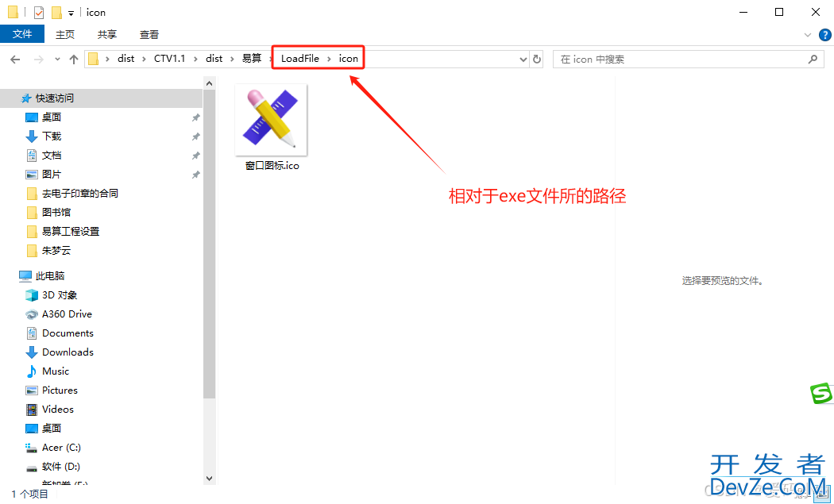
Task: Open Pictures folder in sidebar
Action: (60, 391)
